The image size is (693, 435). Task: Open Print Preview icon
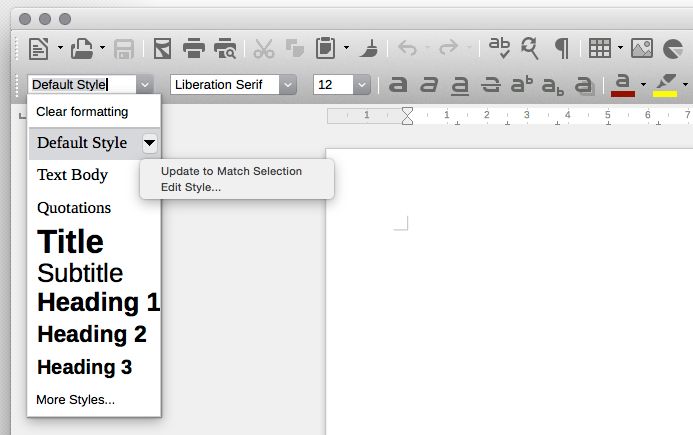point(225,49)
